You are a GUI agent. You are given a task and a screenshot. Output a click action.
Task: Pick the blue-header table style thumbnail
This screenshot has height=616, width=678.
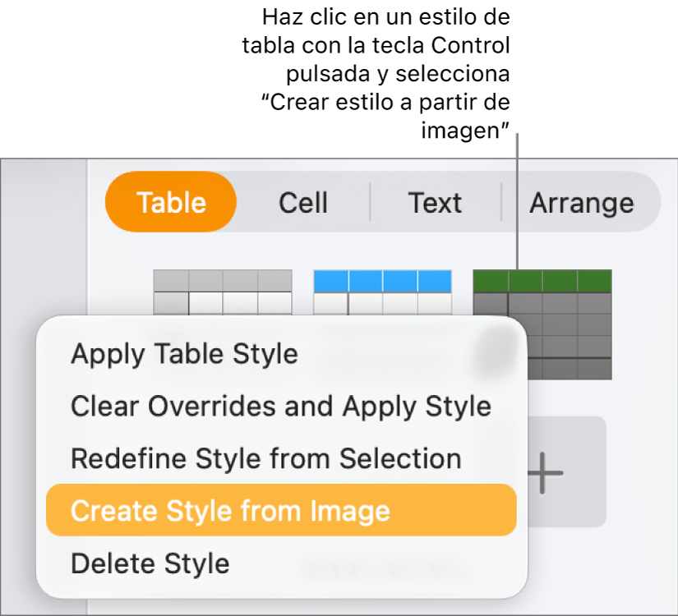382,292
